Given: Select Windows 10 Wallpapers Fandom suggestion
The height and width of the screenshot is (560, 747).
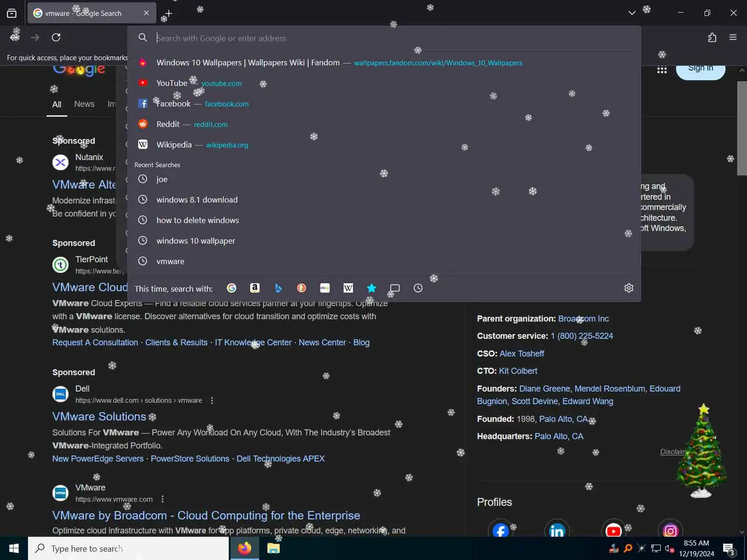Looking at the screenshot, I should [384, 63].
